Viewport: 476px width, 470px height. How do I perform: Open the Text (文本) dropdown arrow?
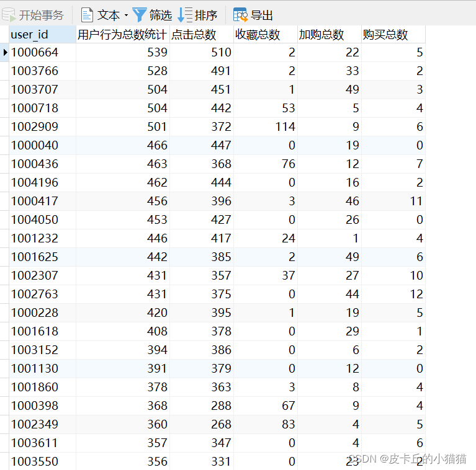[126, 15]
